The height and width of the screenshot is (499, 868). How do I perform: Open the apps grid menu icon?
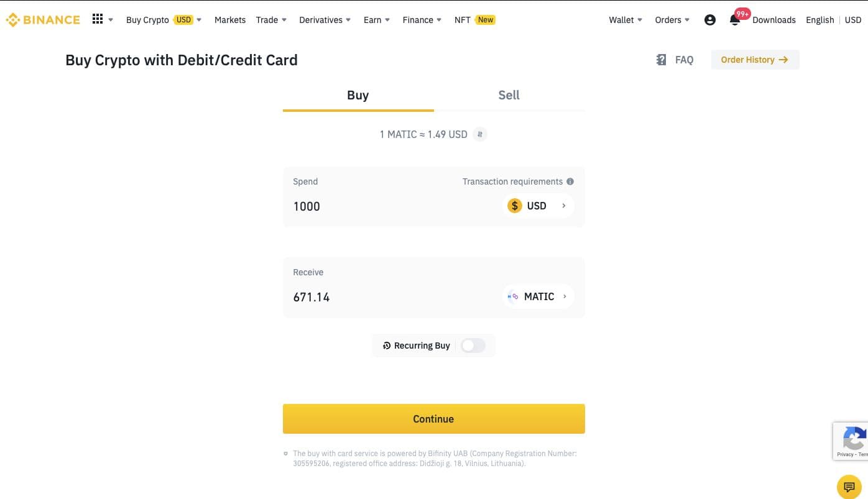pos(98,19)
